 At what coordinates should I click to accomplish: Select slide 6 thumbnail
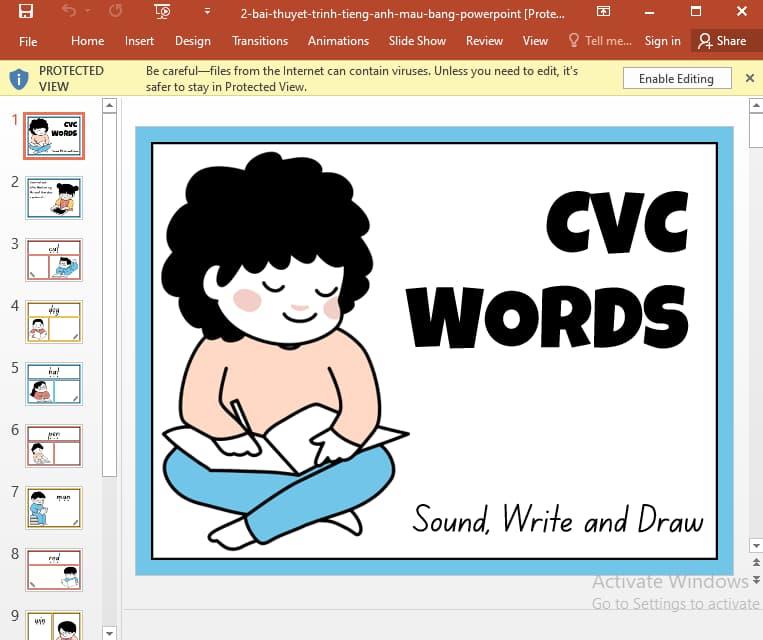(54, 446)
